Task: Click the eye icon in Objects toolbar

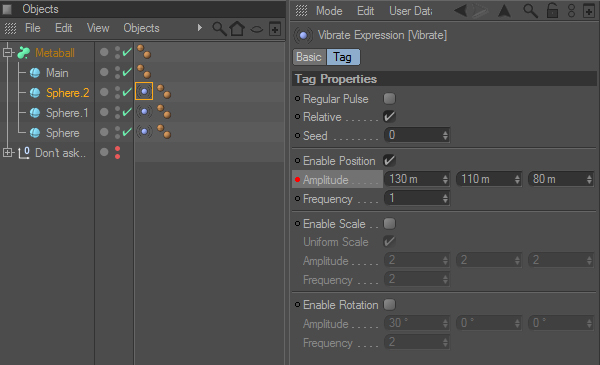Action: click(256, 29)
